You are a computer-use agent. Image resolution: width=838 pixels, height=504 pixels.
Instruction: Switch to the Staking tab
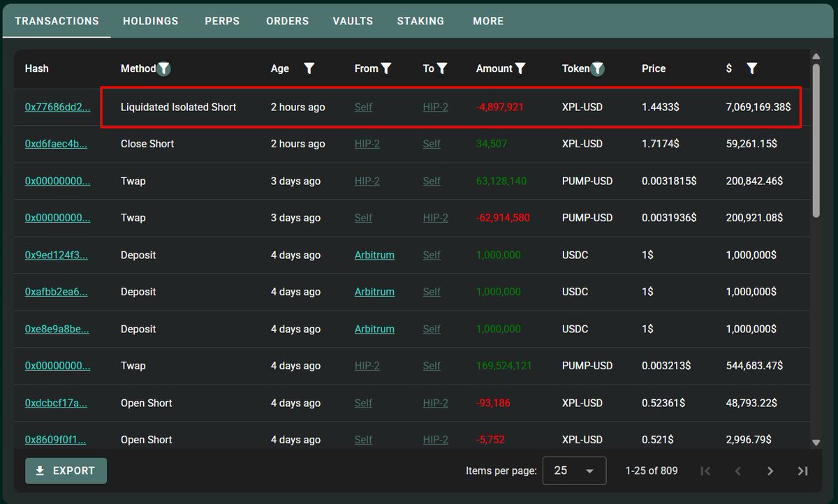[x=420, y=21]
